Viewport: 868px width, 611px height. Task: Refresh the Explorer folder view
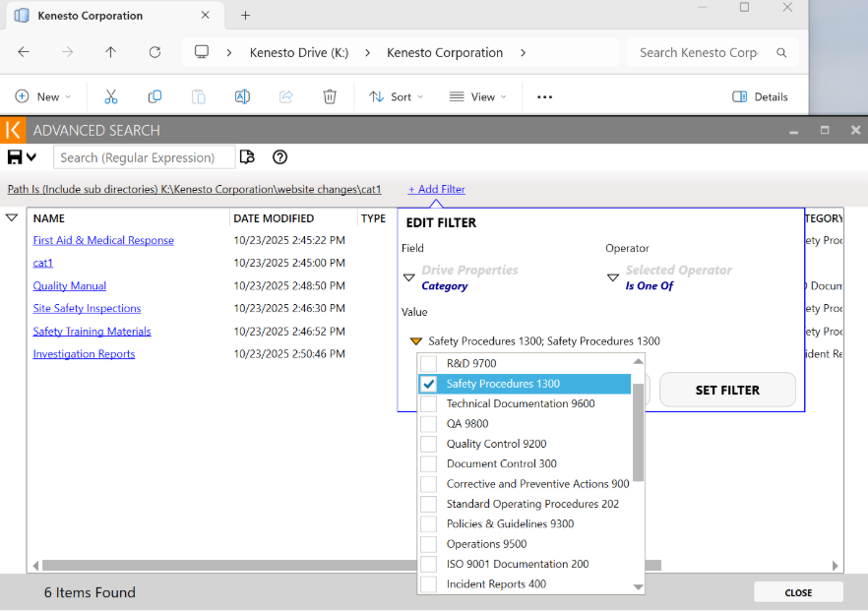click(x=155, y=52)
